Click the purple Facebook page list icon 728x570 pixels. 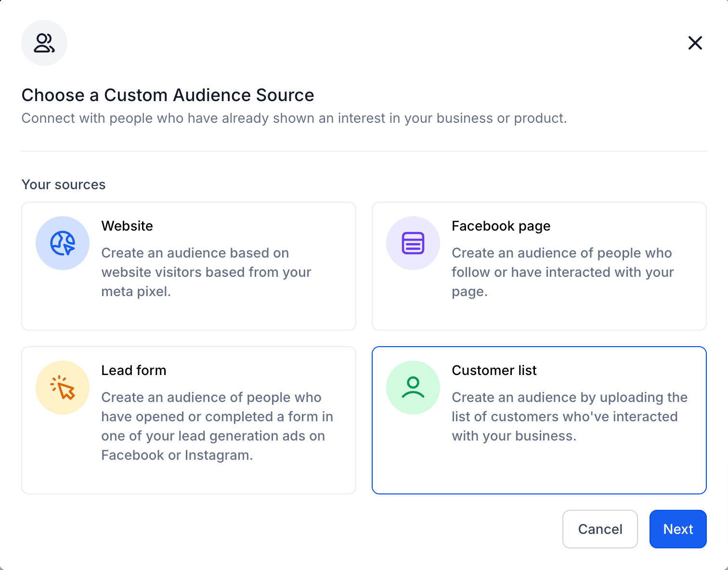(413, 243)
